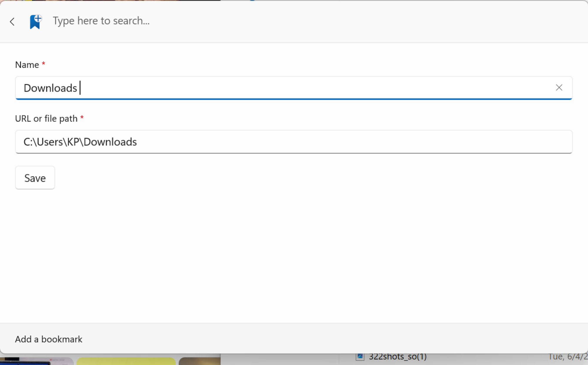
Task: Click the 'Add a bookmark' footer text
Action: [x=49, y=339]
